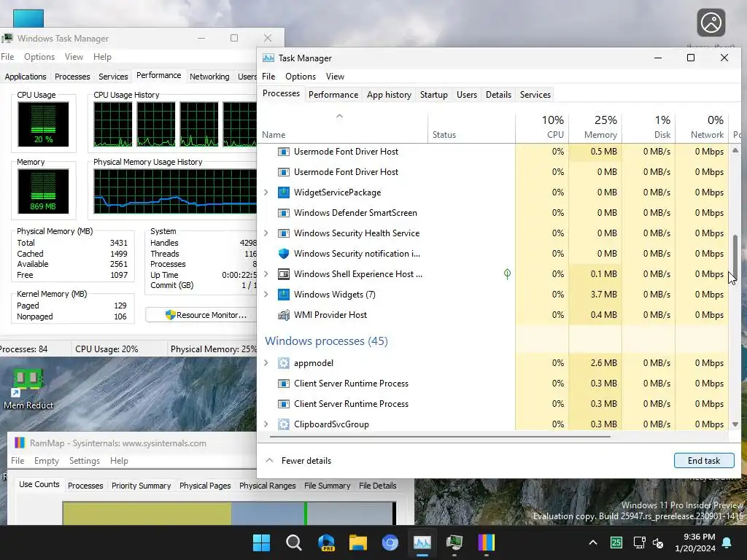The image size is (747, 560).
Task: Click the taskbar clock showing 9:36 PM
Action: click(695, 542)
